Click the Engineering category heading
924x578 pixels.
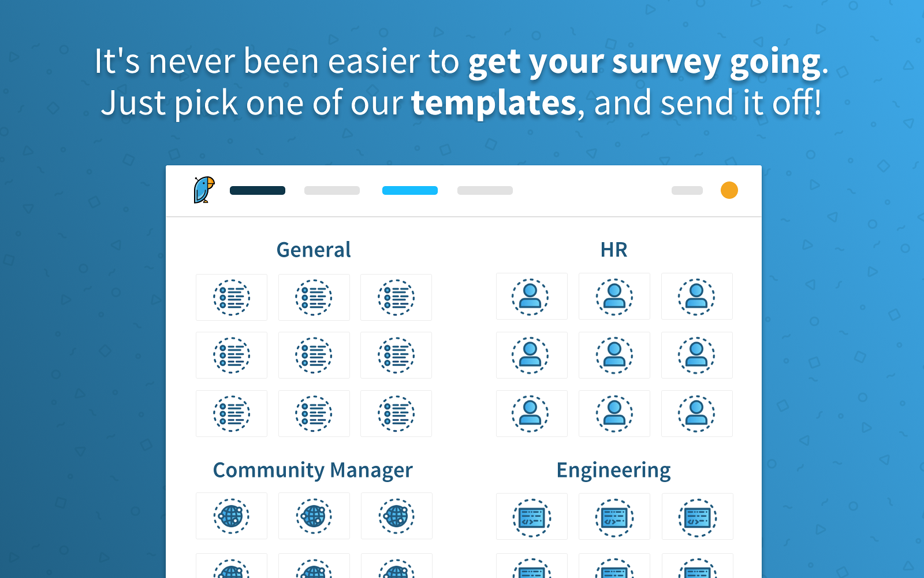click(x=613, y=470)
